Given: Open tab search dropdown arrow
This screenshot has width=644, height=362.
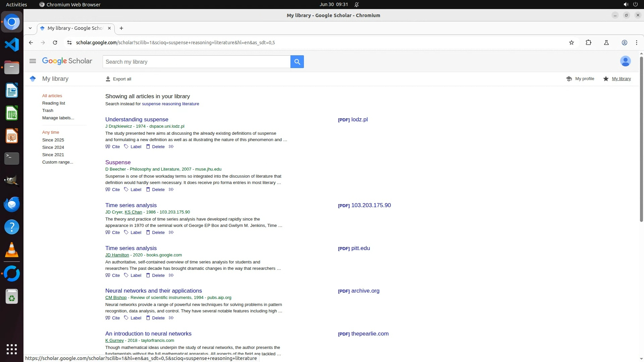Looking at the screenshot, I should pos(30,28).
